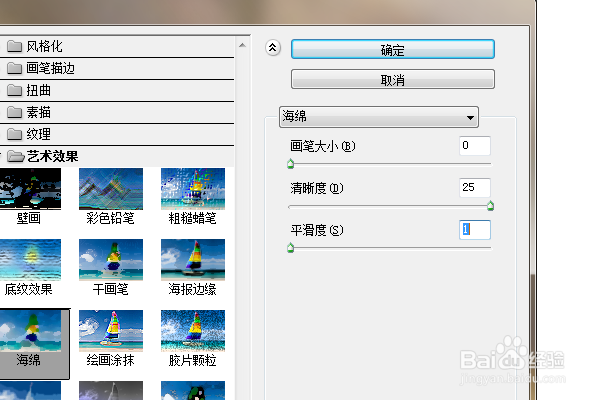
Task: Click the 清晰度 (D) label
Action: point(317,188)
